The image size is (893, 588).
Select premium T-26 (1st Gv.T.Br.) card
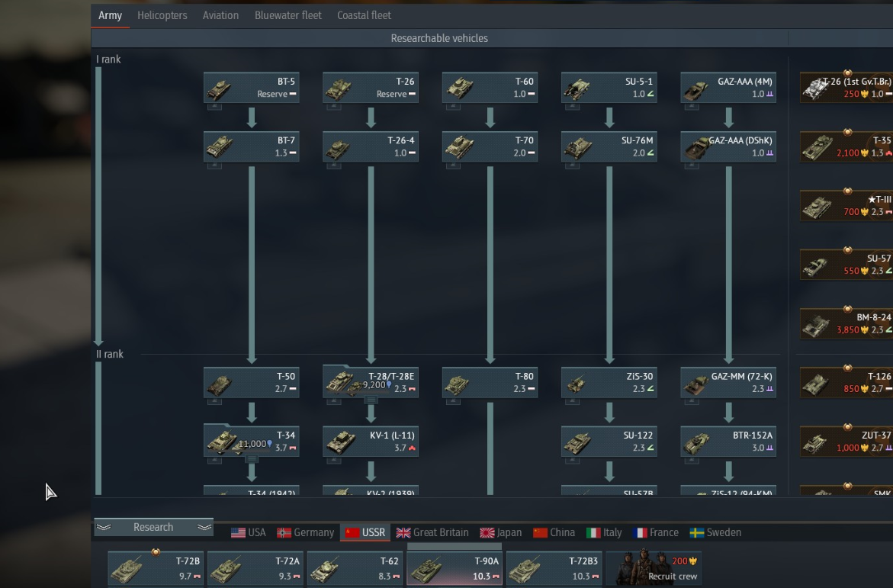846,88
